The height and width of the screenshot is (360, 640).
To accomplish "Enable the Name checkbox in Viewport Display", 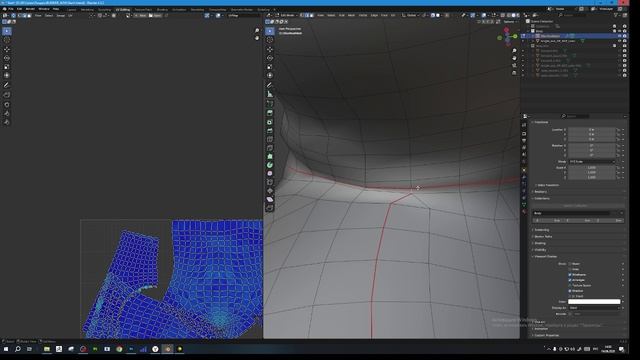I will tap(570, 264).
